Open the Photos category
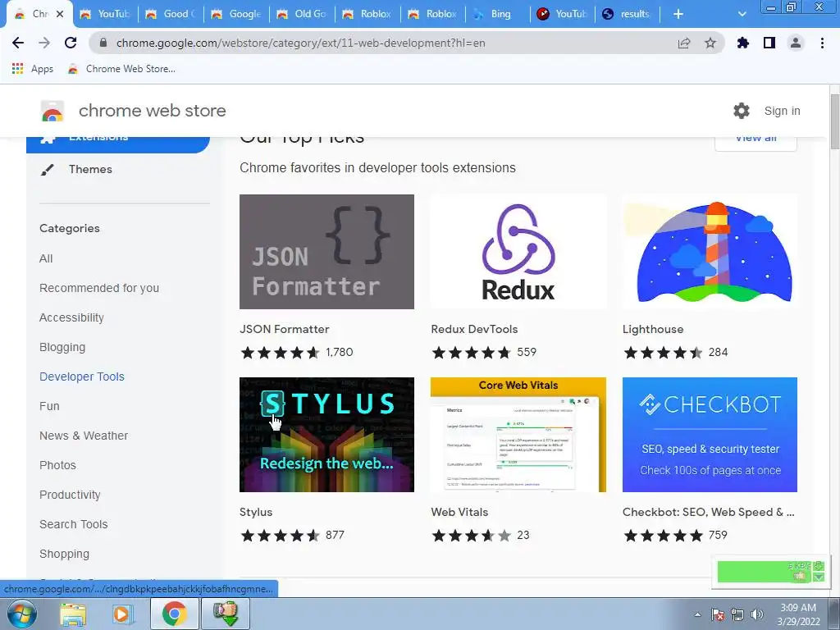Viewport: 840px width, 630px height. (58, 465)
